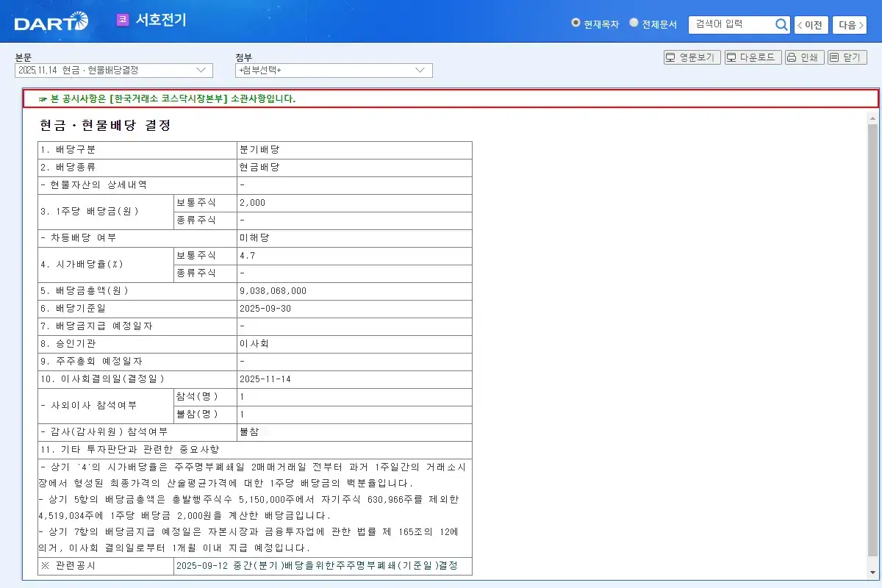
Task: Focus the 검색어 입력 search field
Action: (732, 24)
